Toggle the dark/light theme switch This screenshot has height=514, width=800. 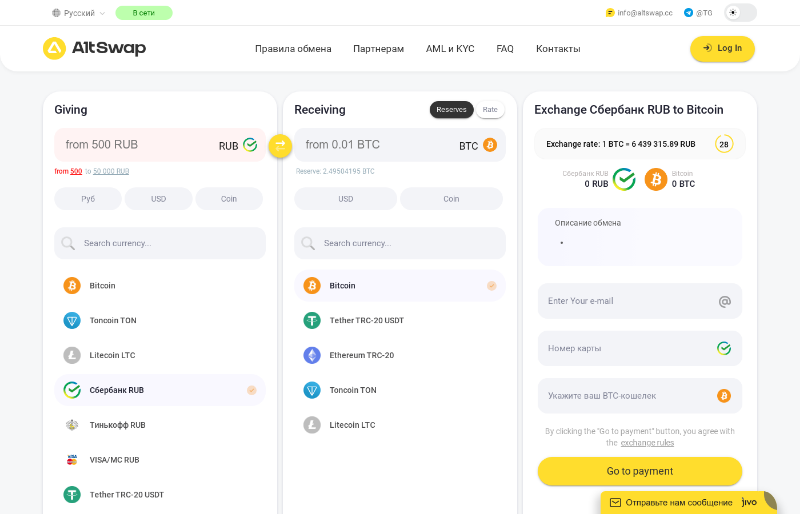[740, 13]
